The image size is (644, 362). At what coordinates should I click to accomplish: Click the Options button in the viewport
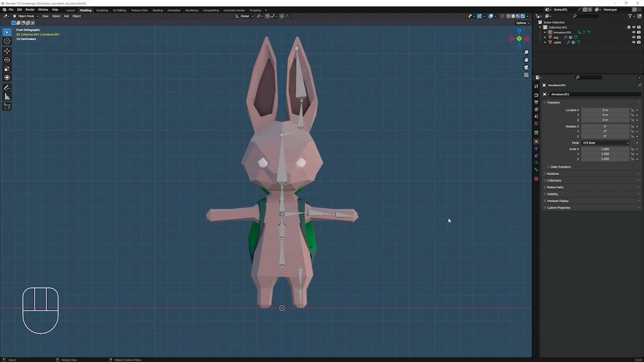(522, 23)
